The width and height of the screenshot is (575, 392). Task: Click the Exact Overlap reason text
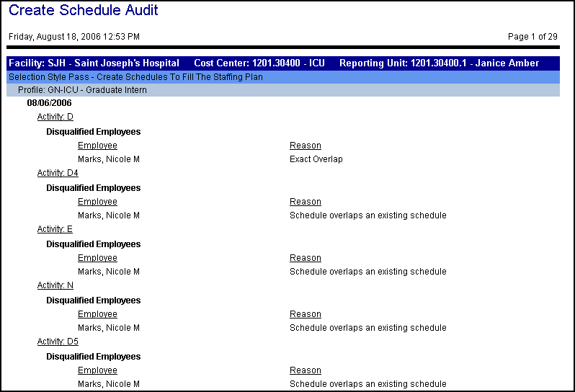click(316, 159)
